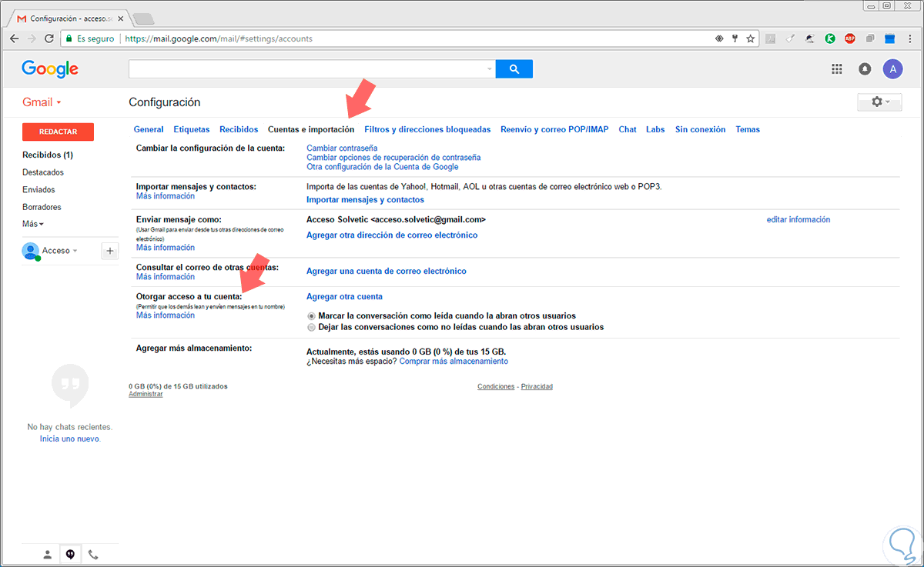Click Cambiar contraseña link
The image size is (924, 567).
[342, 148]
